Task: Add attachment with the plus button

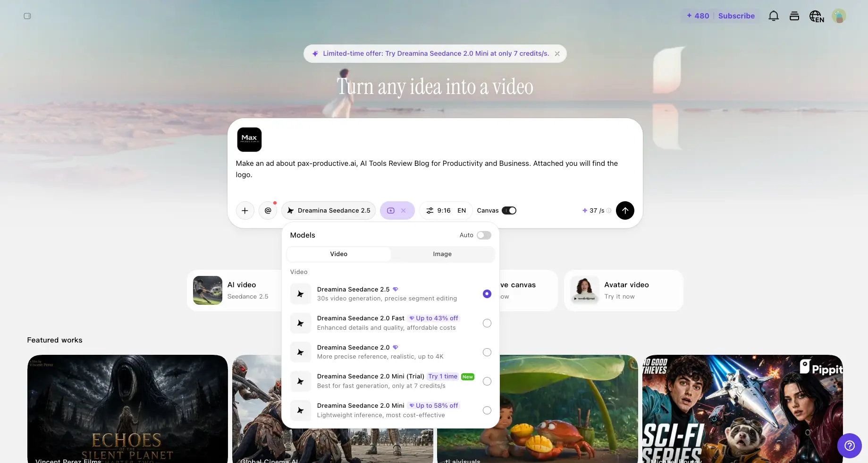Action: [x=245, y=211]
